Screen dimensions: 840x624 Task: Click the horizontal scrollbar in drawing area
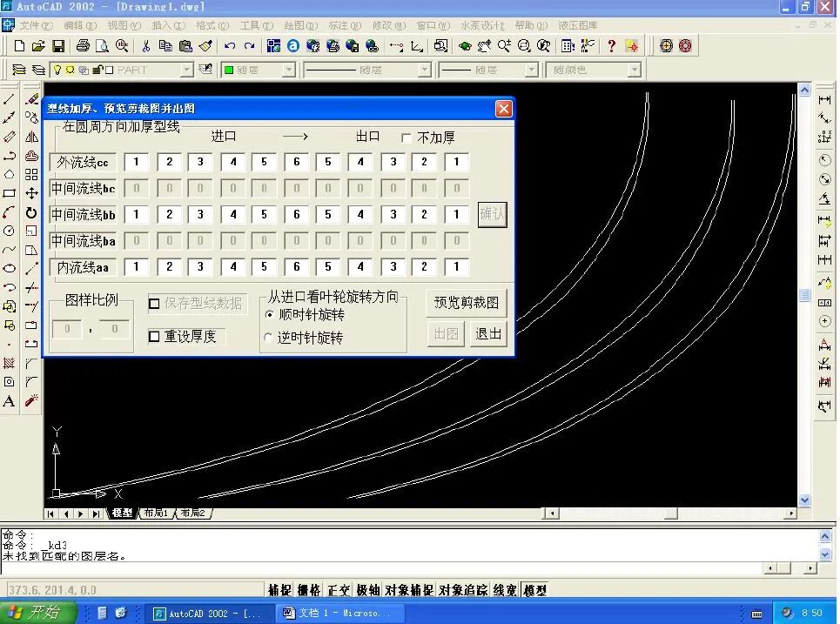click(x=671, y=513)
